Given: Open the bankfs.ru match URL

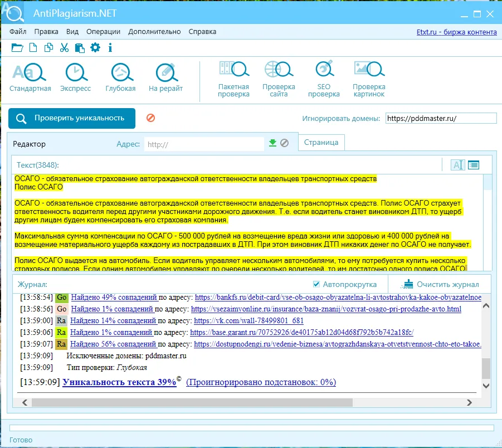Looking at the screenshot, I should (x=338, y=297).
